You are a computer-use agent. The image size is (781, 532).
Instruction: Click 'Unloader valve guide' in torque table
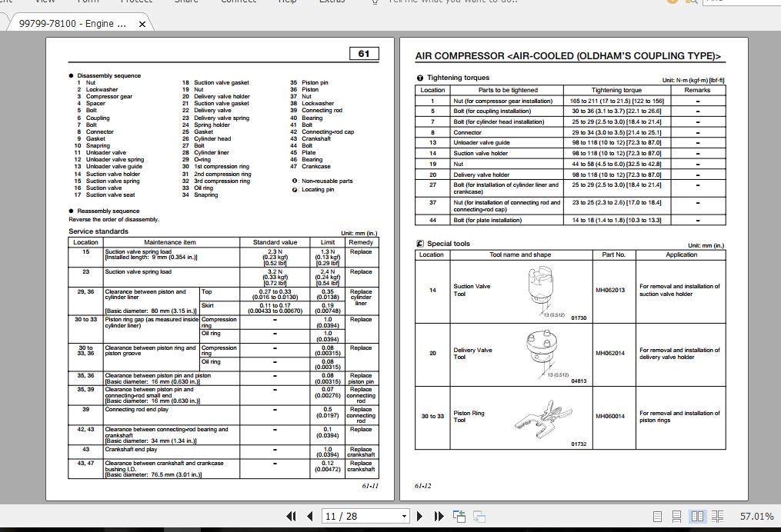[x=481, y=143]
